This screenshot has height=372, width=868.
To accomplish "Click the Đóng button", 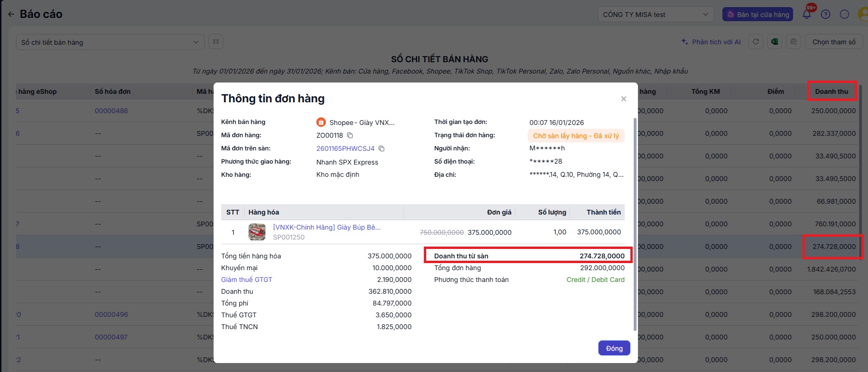I will tap(614, 348).
